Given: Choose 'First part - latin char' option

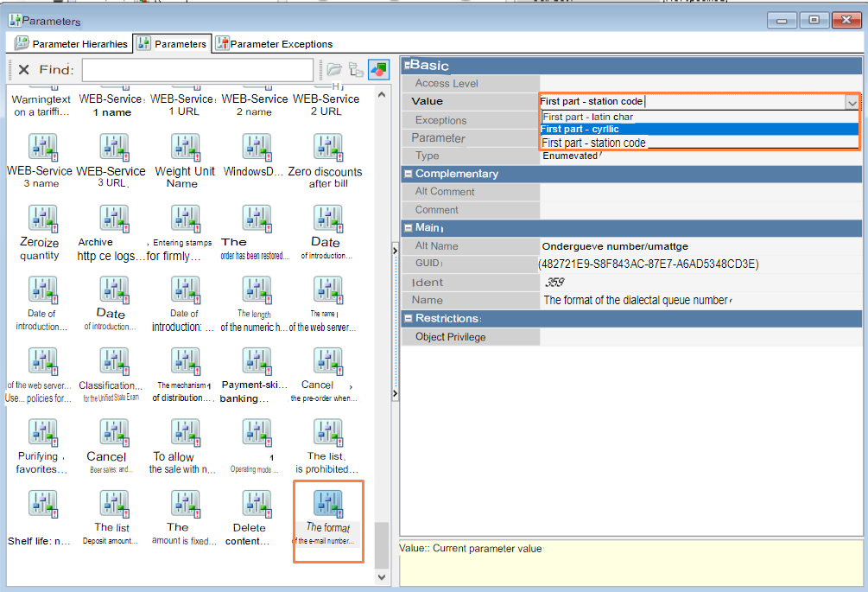Looking at the screenshot, I should coord(587,117).
